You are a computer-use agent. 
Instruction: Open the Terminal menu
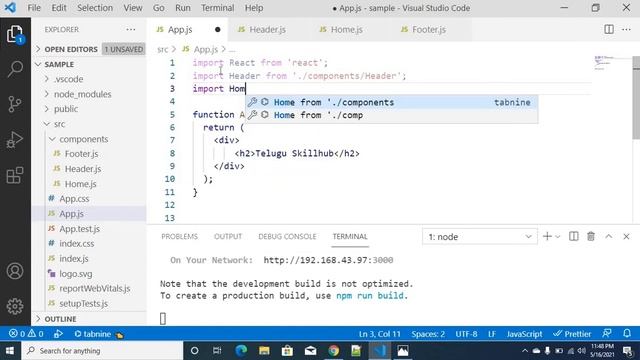(218, 8)
